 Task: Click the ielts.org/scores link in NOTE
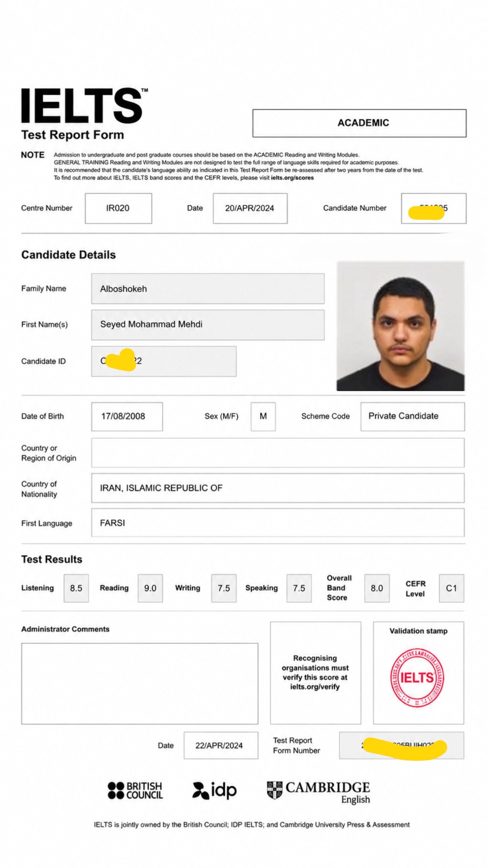click(292, 178)
